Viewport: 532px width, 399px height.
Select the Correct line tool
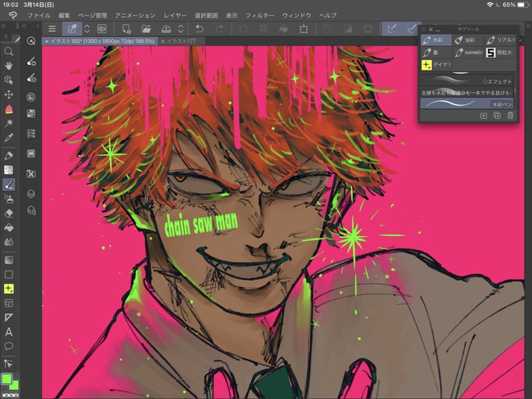(9, 364)
